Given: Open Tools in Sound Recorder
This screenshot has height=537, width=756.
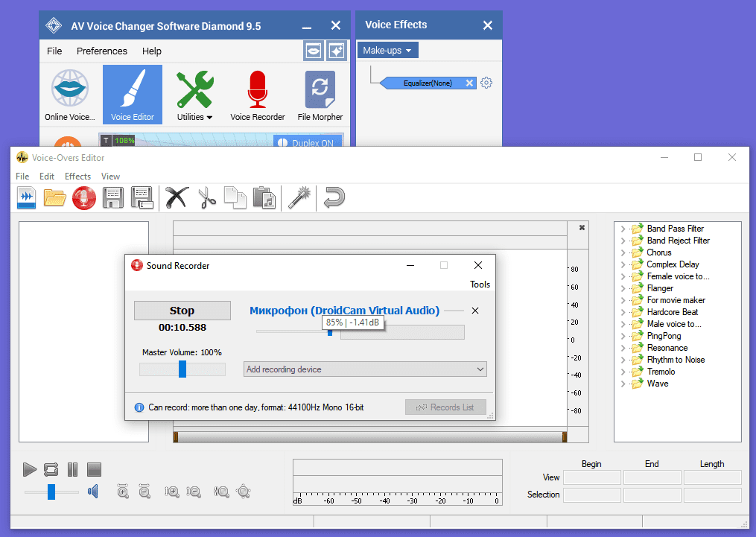Looking at the screenshot, I should tap(480, 285).
